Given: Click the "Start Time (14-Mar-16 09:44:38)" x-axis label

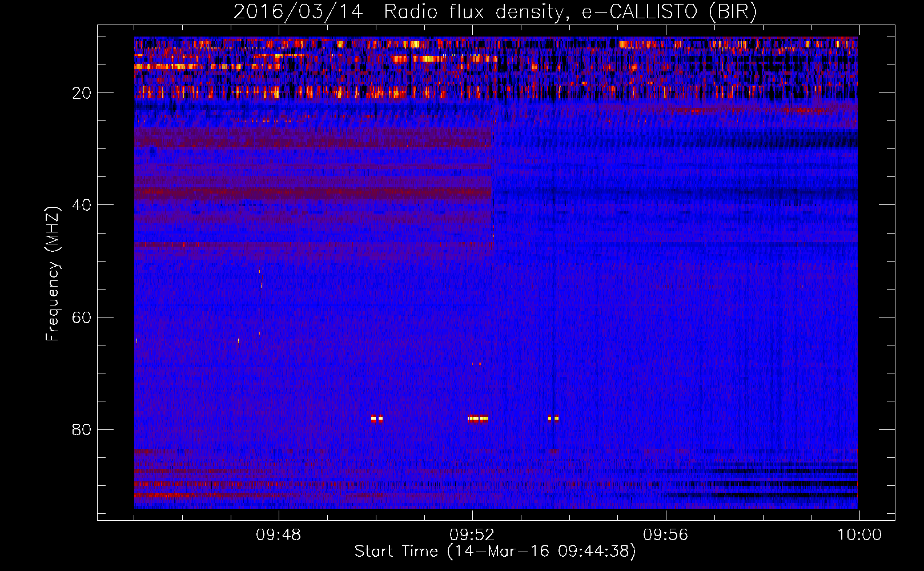Looking at the screenshot, I should [x=495, y=552].
